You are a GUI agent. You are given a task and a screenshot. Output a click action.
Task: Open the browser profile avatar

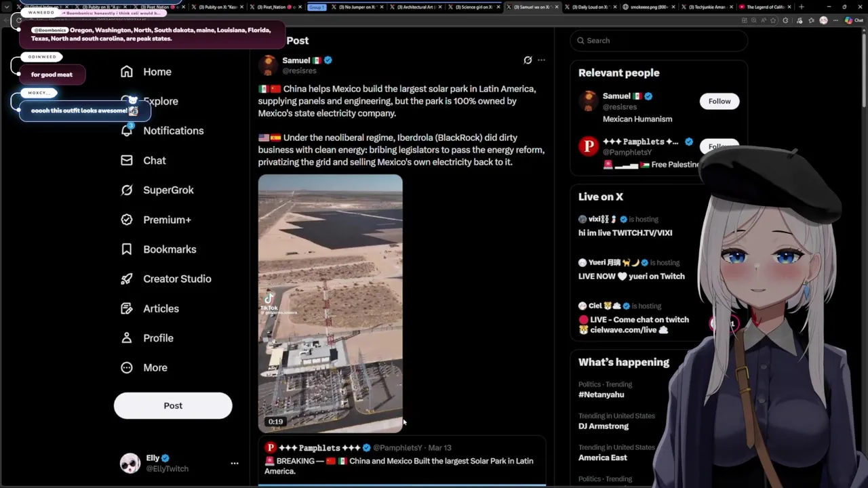(823, 20)
